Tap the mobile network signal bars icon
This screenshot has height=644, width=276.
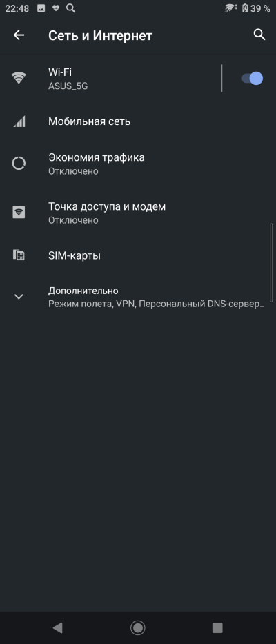pos(19,121)
